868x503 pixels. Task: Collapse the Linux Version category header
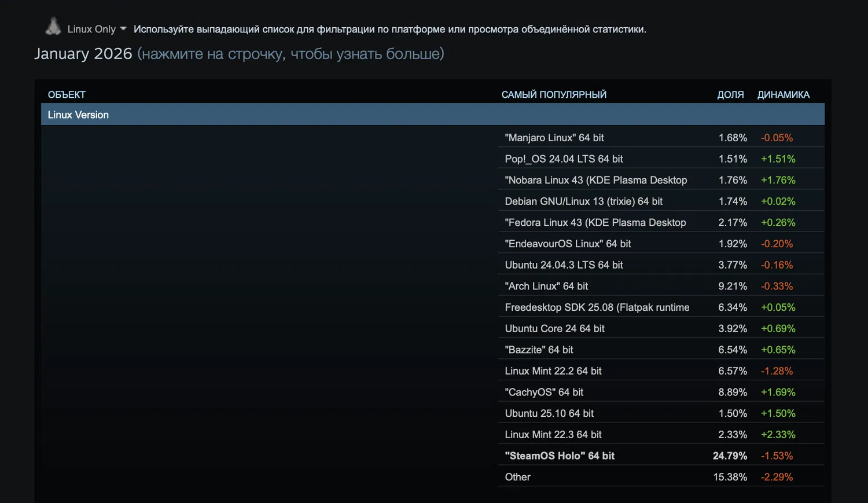[432, 115]
